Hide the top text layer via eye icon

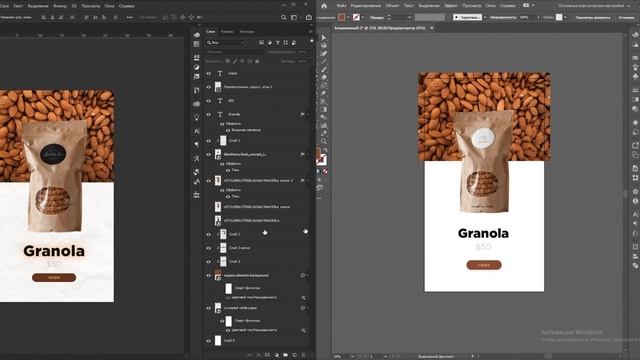[x=209, y=73]
